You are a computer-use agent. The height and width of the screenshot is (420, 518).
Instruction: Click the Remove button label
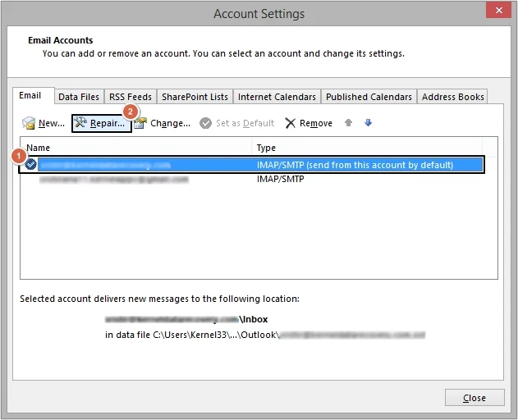pyautogui.click(x=316, y=123)
